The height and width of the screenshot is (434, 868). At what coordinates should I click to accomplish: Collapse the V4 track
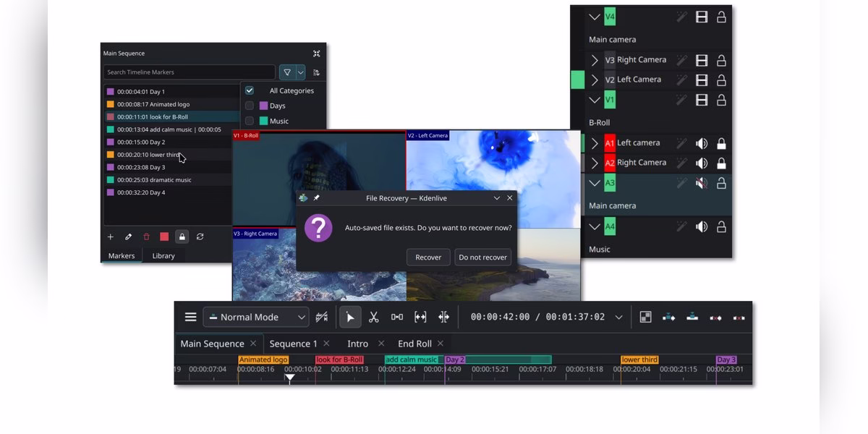(595, 17)
